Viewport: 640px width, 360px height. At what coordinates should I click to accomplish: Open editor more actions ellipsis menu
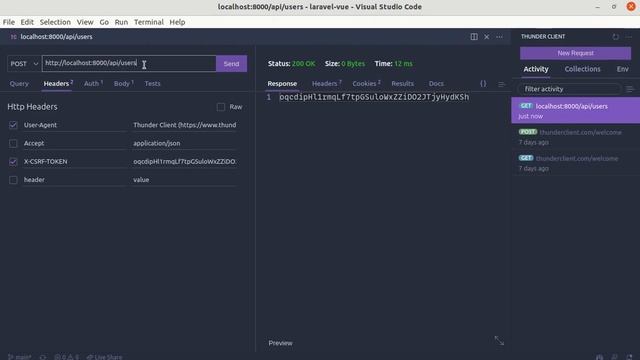(499, 37)
